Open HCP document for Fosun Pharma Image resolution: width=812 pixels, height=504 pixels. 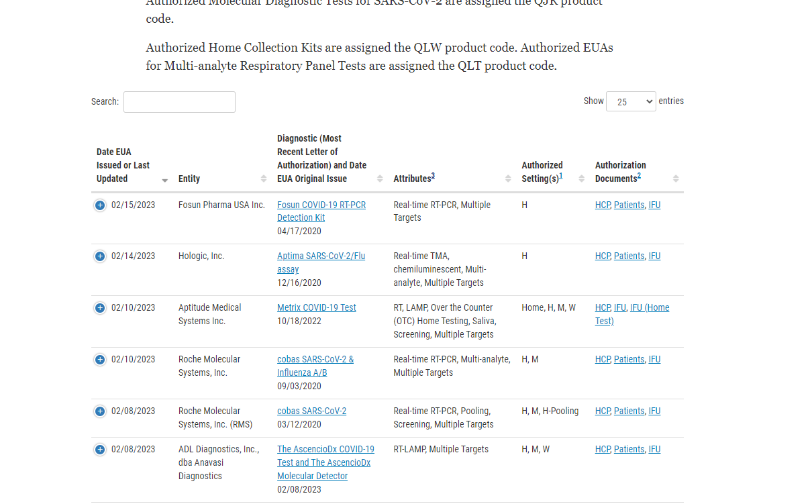603,205
